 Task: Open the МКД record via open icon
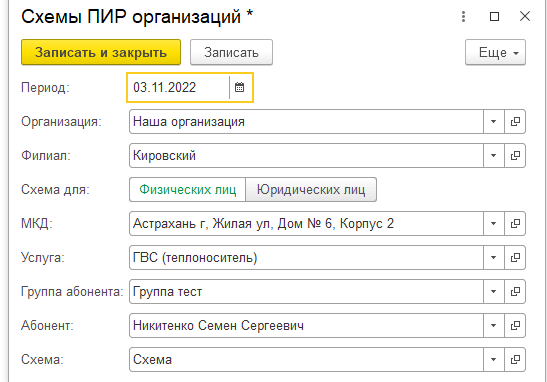pyautogui.click(x=515, y=224)
